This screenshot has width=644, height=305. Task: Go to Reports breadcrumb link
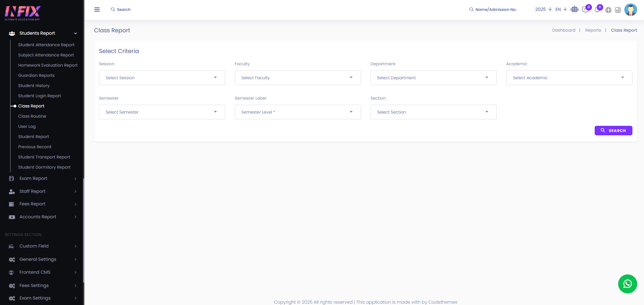click(593, 30)
